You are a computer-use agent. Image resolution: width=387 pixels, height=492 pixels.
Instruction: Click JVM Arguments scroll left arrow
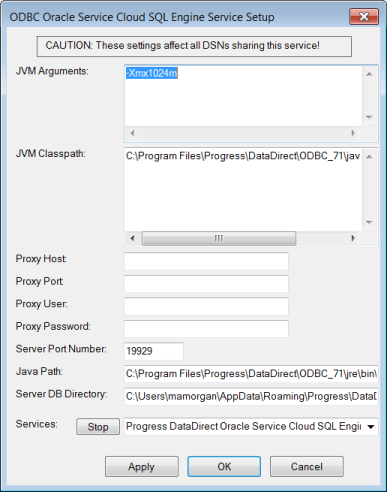click(132, 133)
